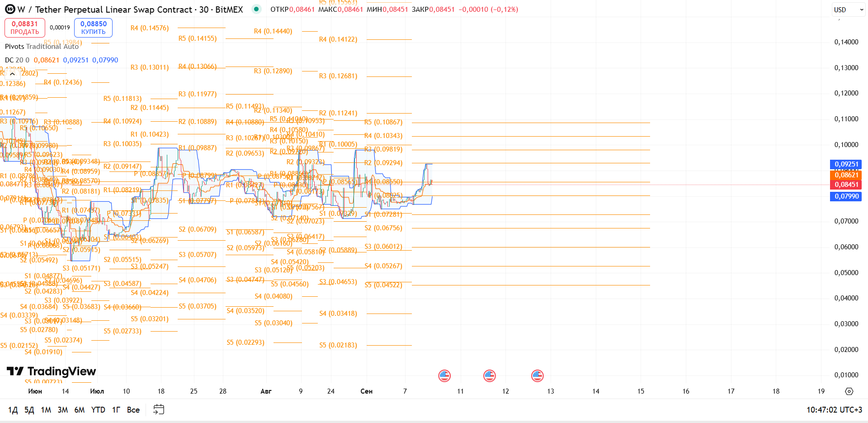Click the red sell button 0,08831
Image resolution: width=868 pixels, height=423 pixels.
[25, 28]
